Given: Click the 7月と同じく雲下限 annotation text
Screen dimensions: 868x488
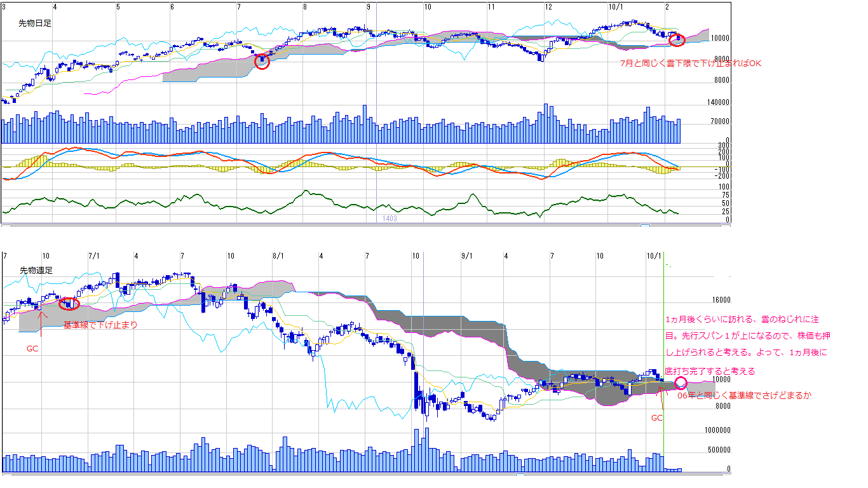Looking at the screenshot, I should [690, 64].
